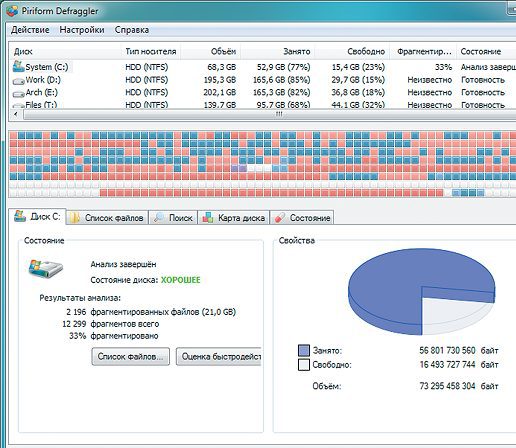Click the 56 801 730 560 байт value
The width and height of the screenshot is (516, 448).
point(459,351)
